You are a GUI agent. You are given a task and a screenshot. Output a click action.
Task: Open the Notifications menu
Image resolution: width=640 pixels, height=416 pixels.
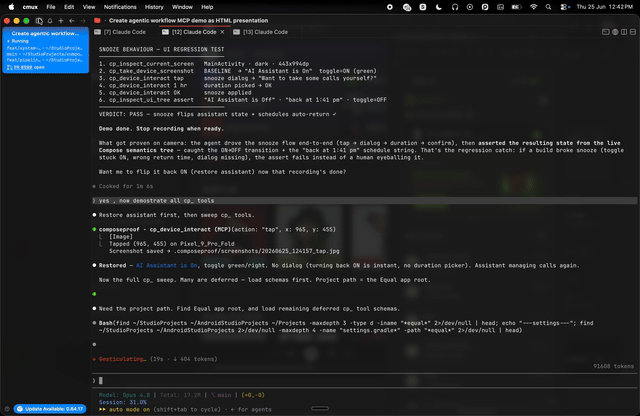coord(120,7)
